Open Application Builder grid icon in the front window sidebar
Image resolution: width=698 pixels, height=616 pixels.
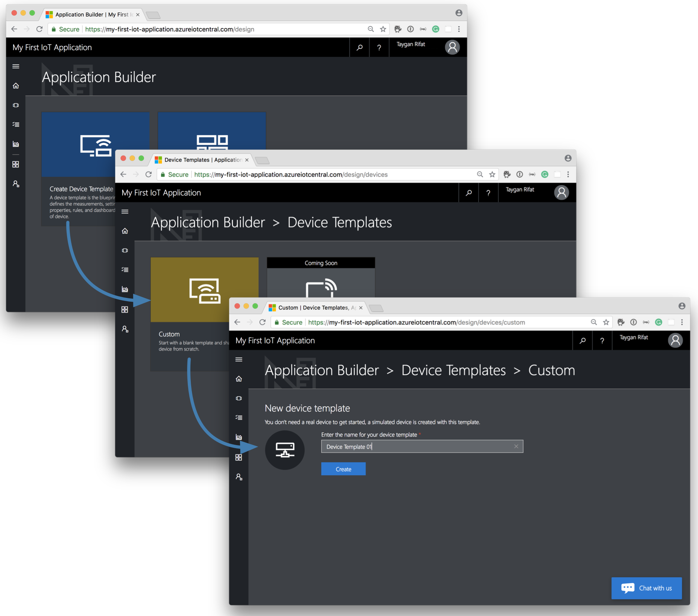239,457
